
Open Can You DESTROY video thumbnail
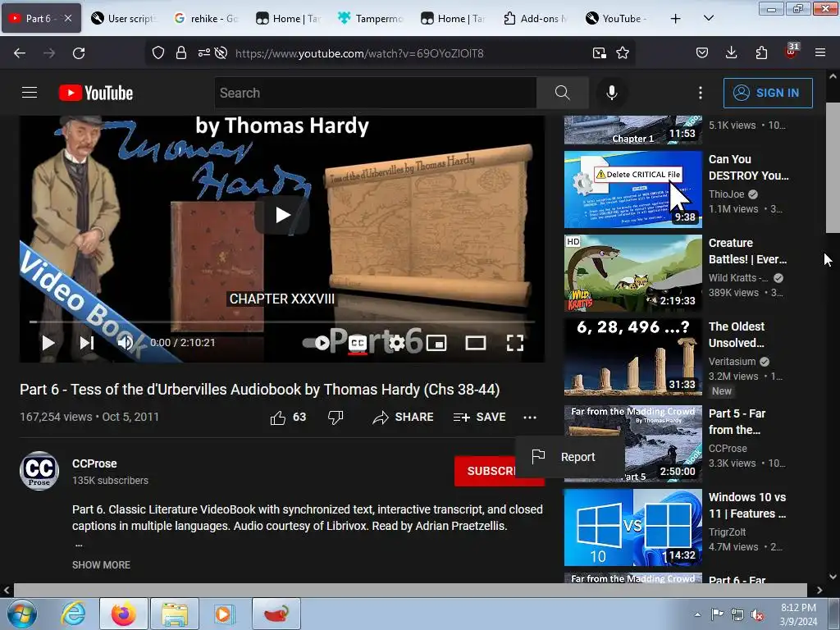632,189
